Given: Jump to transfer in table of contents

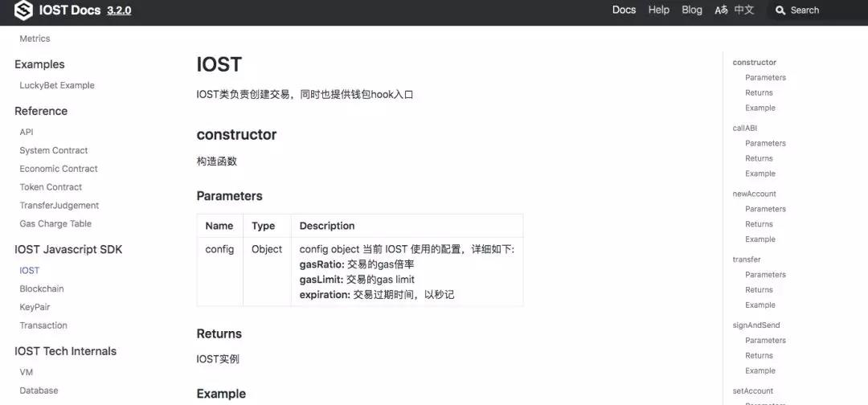Looking at the screenshot, I should click(747, 260).
